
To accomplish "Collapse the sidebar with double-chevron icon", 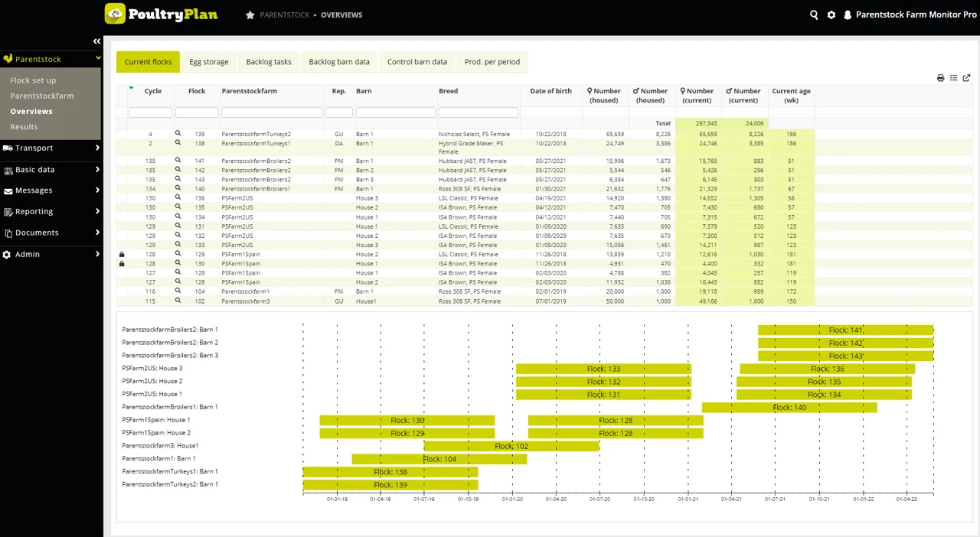I will [x=96, y=41].
